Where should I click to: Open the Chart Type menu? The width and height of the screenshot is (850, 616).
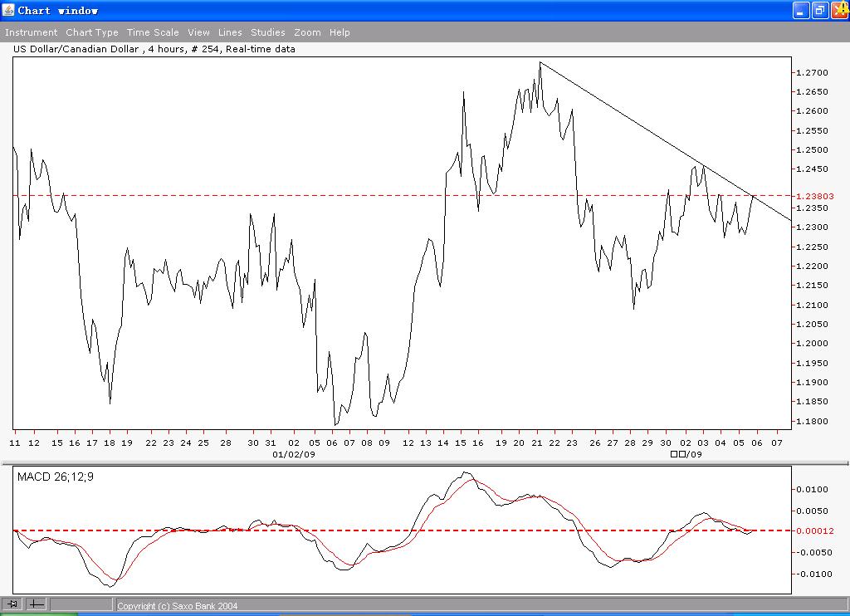91,32
